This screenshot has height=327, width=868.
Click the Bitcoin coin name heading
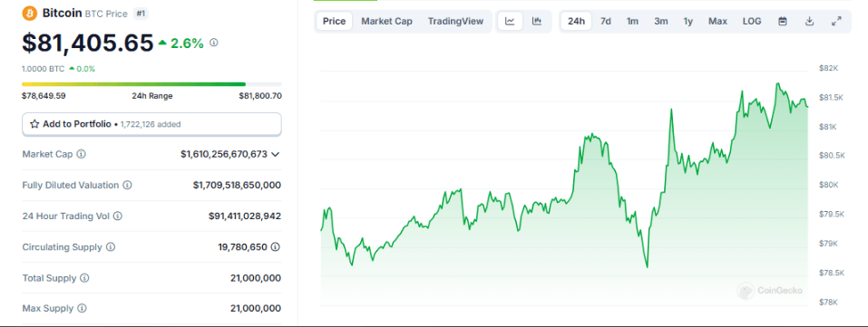click(x=63, y=13)
